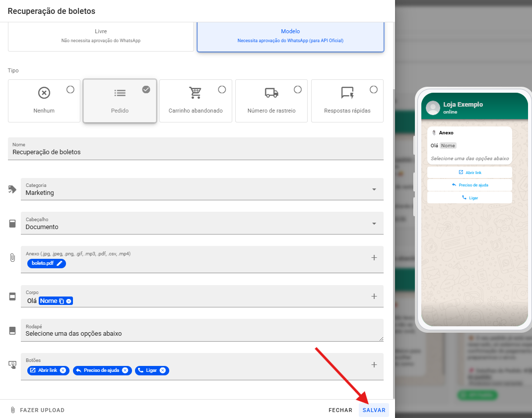Switch to the Livre message tab

point(101,36)
